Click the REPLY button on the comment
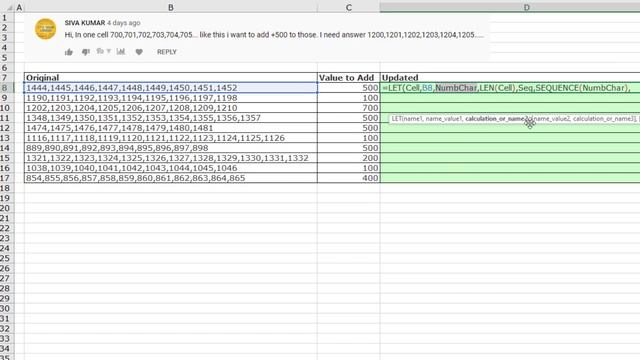This screenshot has width=640, height=360. (x=167, y=52)
